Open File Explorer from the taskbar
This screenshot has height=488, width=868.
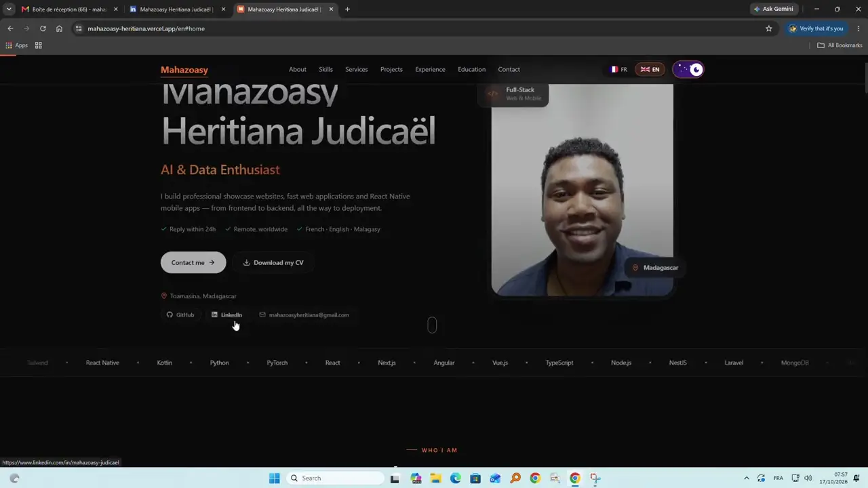point(435,478)
